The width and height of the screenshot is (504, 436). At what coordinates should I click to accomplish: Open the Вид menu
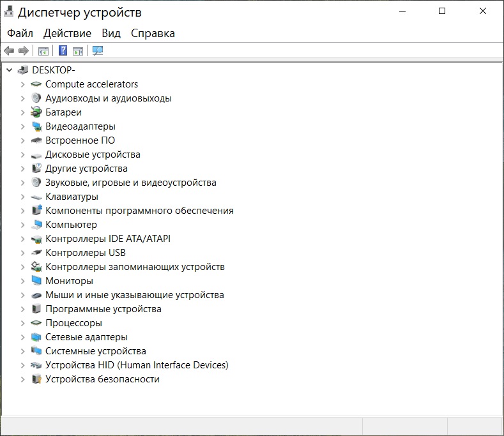pos(111,33)
